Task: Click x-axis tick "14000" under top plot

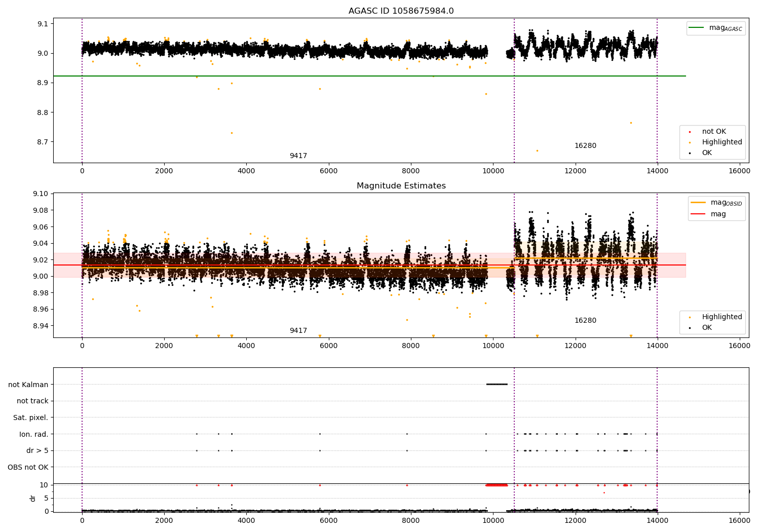Action: tap(657, 171)
